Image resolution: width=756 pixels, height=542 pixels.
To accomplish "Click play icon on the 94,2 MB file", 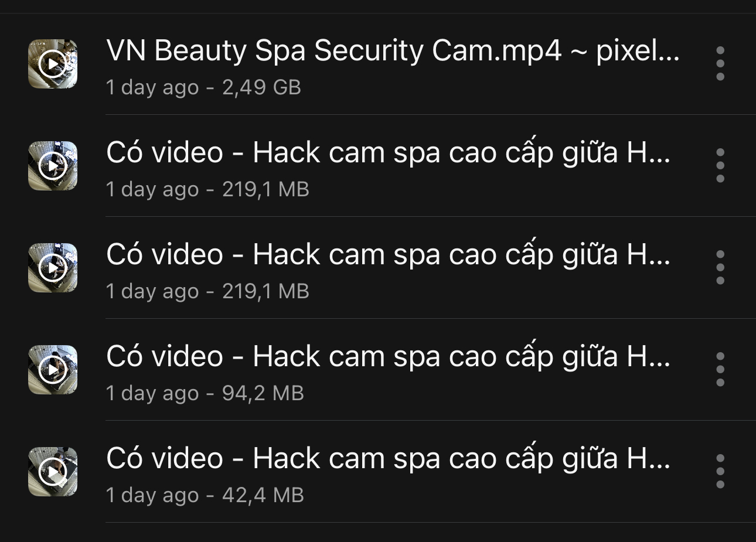I will [53, 370].
